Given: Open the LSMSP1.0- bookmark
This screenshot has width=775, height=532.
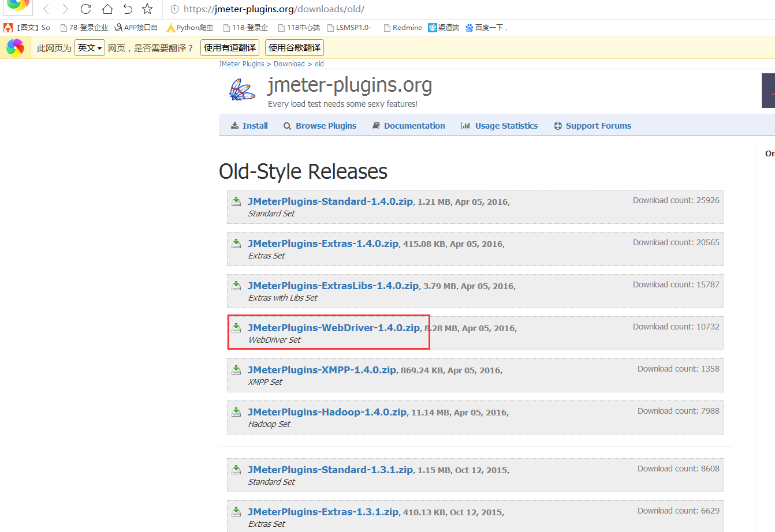Looking at the screenshot, I should [x=349, y=28].
